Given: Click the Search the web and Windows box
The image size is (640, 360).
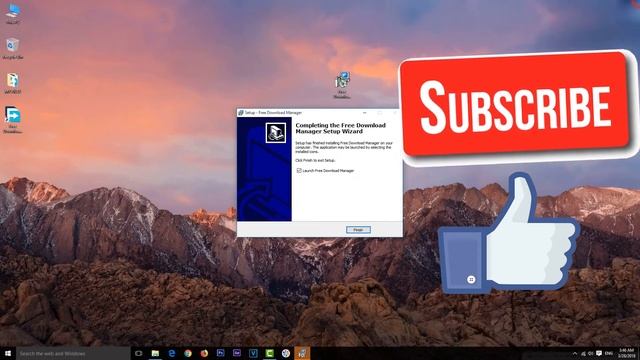Looking at the screenshot, I should (x=73, y=353).
